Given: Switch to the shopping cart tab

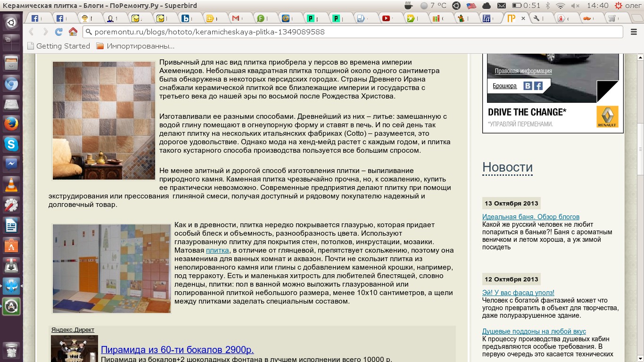Looking at the screenshot, I should [612, 19].
